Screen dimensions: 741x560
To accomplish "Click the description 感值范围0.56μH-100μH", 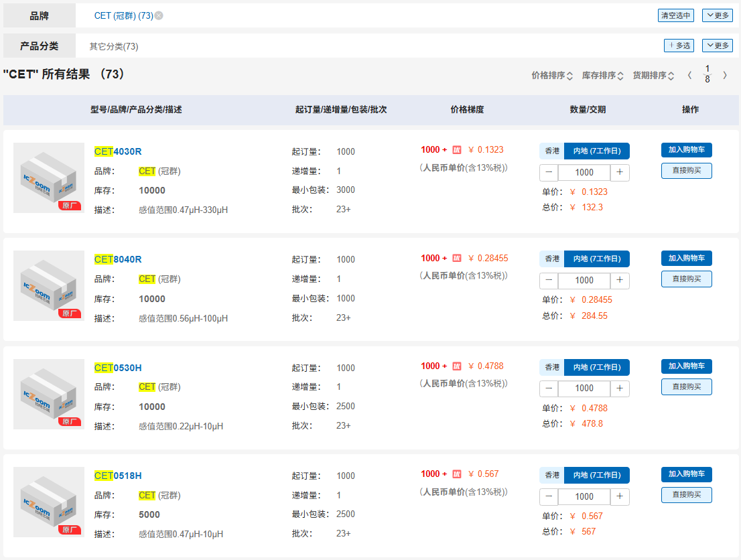I will [184, 318].
